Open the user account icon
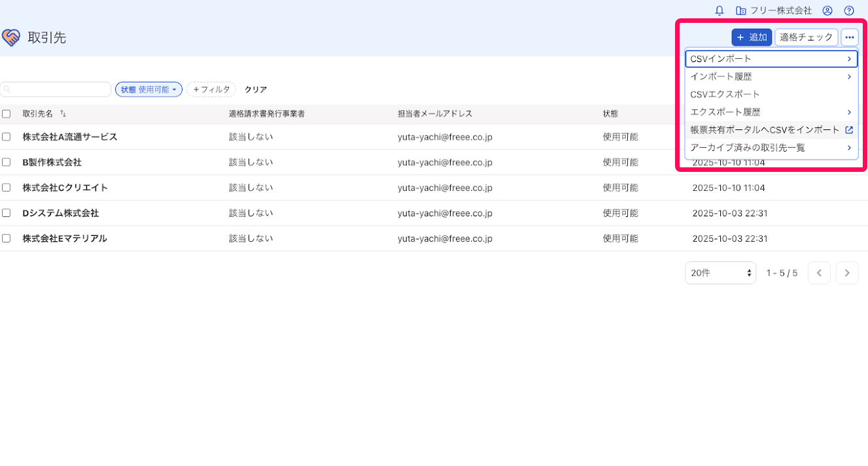 (827, 10)
